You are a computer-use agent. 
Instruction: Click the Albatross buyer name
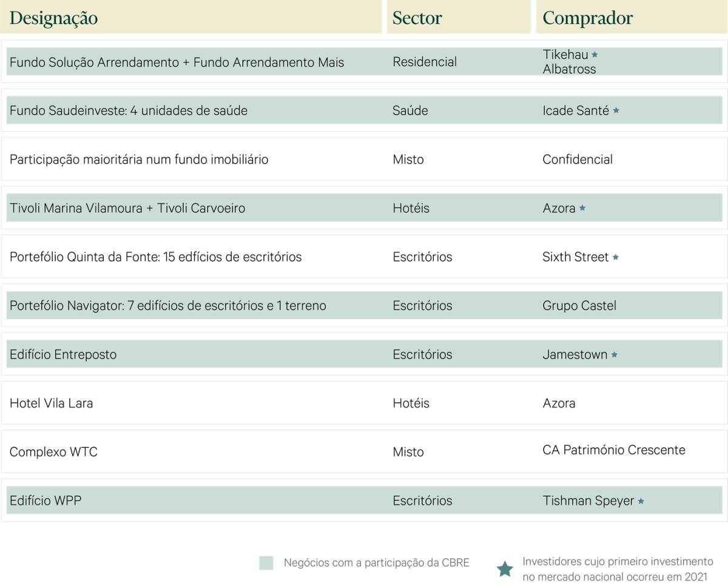coord(570,69)
